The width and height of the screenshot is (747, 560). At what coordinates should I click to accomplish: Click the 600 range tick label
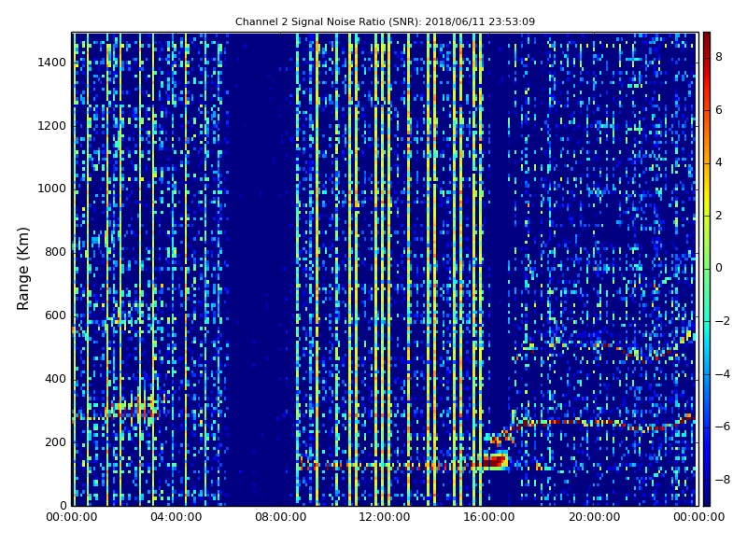(x=55, y=315)
